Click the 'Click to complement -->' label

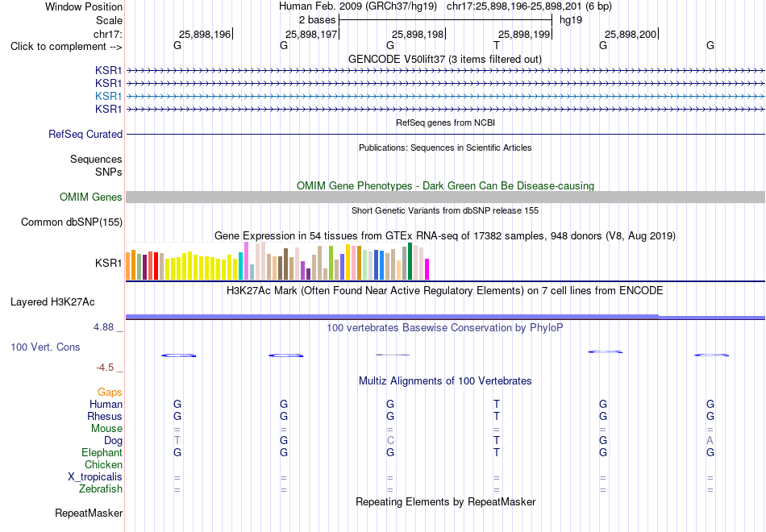click(x=66, y=47)
